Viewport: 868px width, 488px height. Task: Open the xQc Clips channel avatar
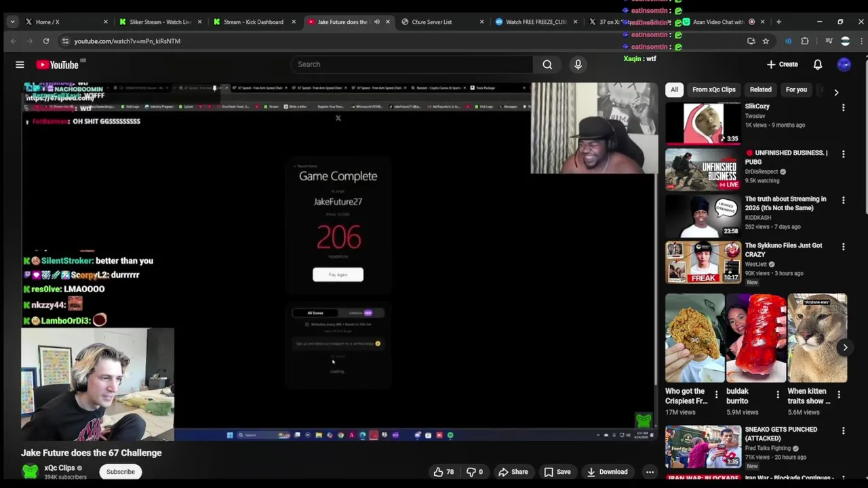tap(30, 472)
